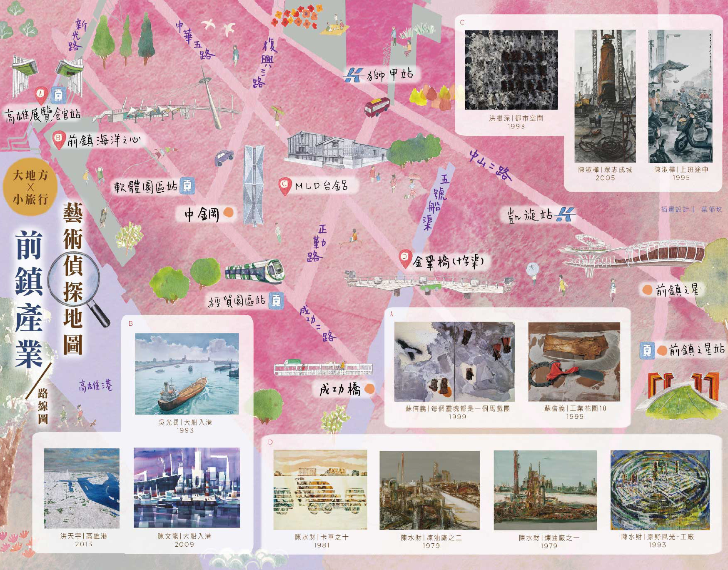Click blue station icon beside pin A
This screenshot has width=728, height=570.
[58, 95]
